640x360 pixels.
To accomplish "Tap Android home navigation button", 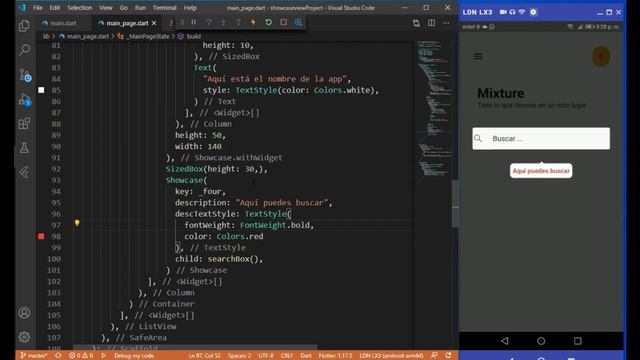I will click(541, 341).
